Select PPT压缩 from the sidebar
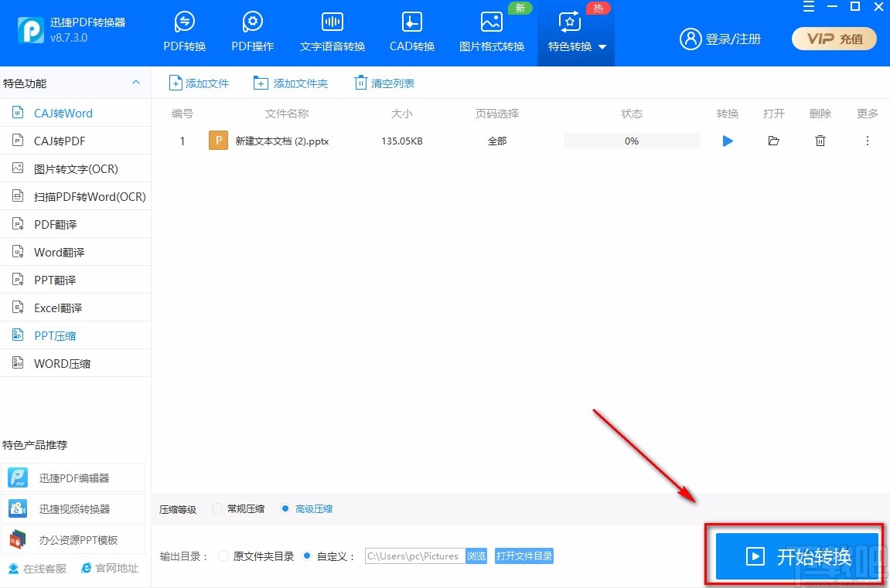Image resolution: width=890 pixels, height=588 pixels. tap(54, 335)
